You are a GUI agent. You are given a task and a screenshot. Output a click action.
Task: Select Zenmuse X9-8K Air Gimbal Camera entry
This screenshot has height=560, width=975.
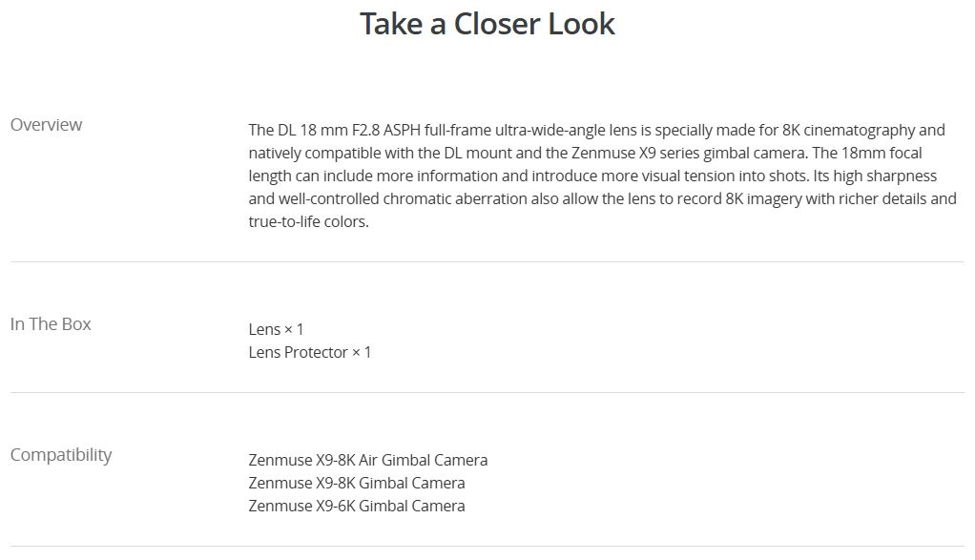pos(367,460)
